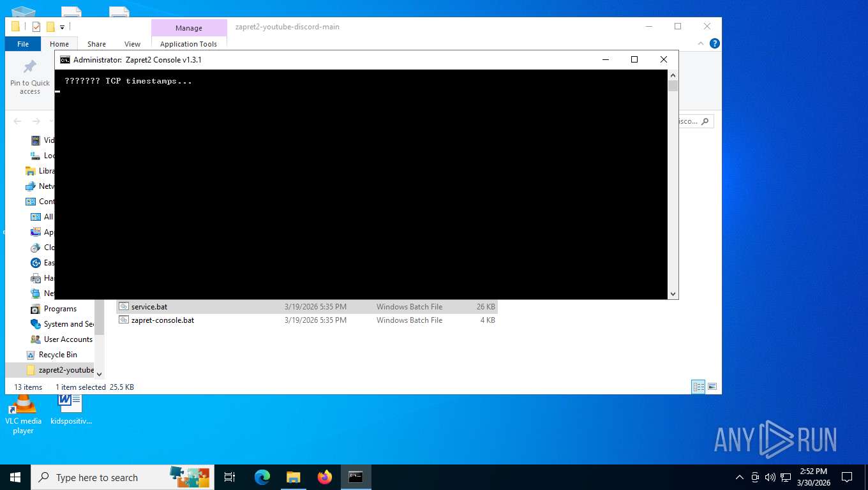Click the console window system icon
This screenshot has width=868, height=490.
coord(65,59)
